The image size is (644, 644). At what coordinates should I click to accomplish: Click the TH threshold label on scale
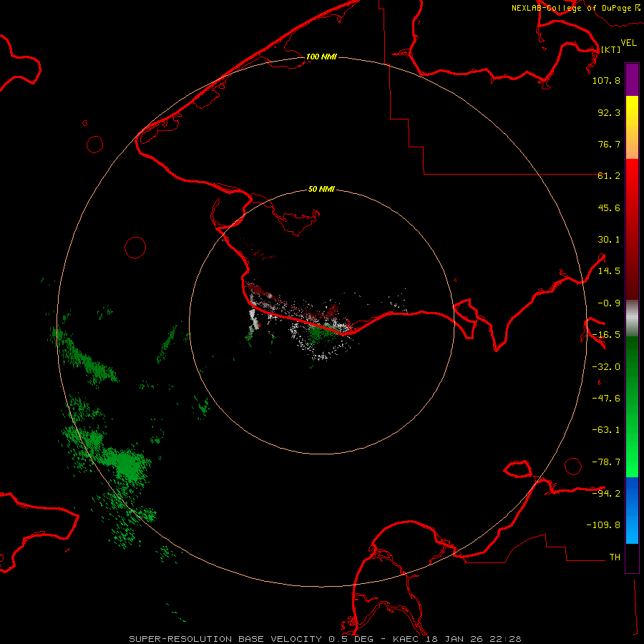(x=615, y=557)
